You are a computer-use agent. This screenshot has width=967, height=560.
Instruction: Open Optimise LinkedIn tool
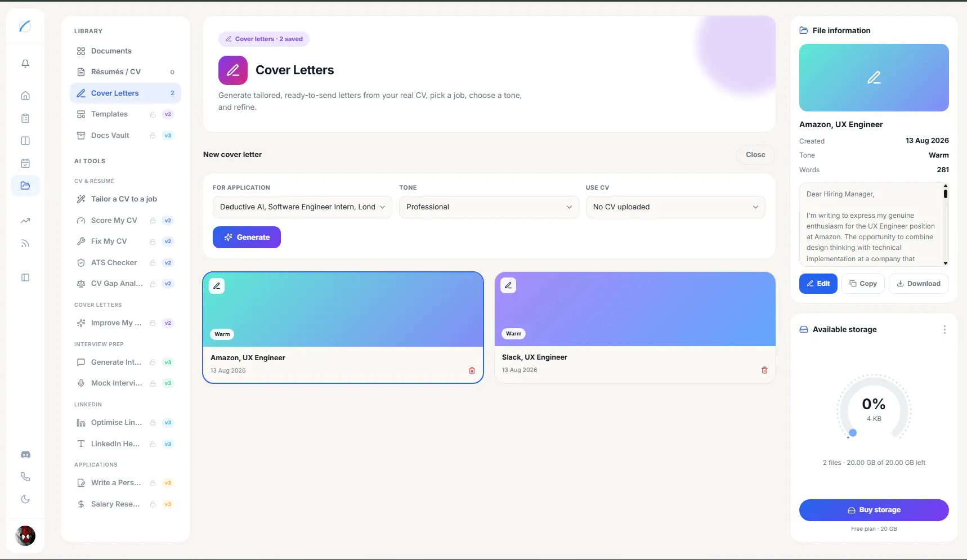[x=126, y=423]
